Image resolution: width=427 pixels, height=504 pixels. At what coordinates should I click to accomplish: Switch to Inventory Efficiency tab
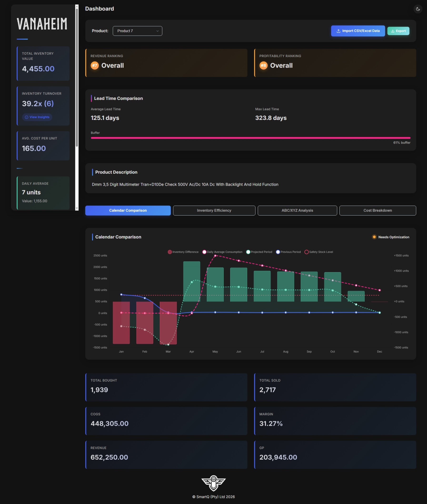pos(214,210)
